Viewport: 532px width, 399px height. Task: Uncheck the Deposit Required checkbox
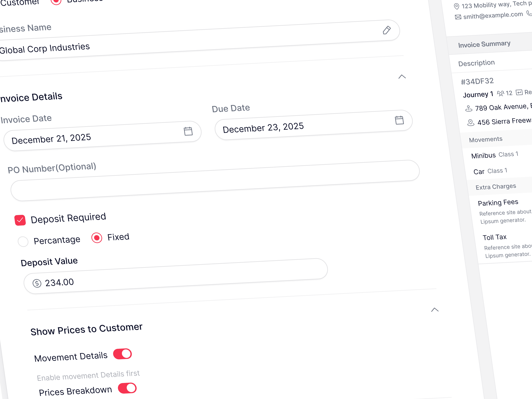point(20,220)
